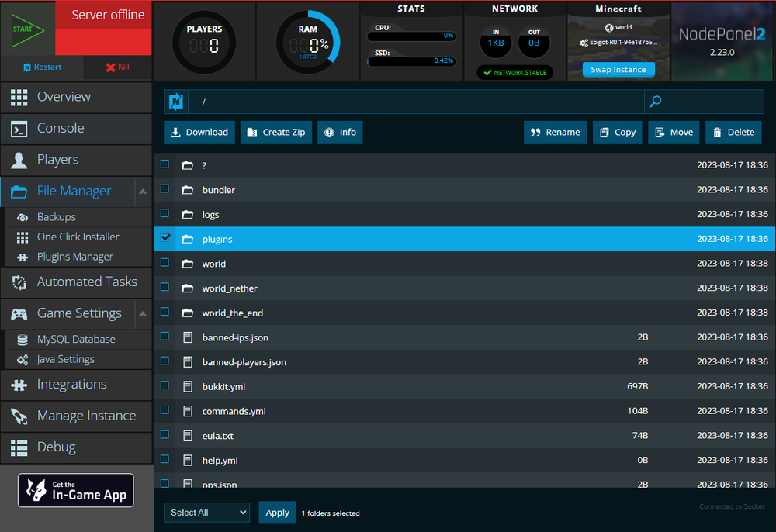Uncheck the plugins folder checkbox
776x532 pixels.
(x=165, y=238)
